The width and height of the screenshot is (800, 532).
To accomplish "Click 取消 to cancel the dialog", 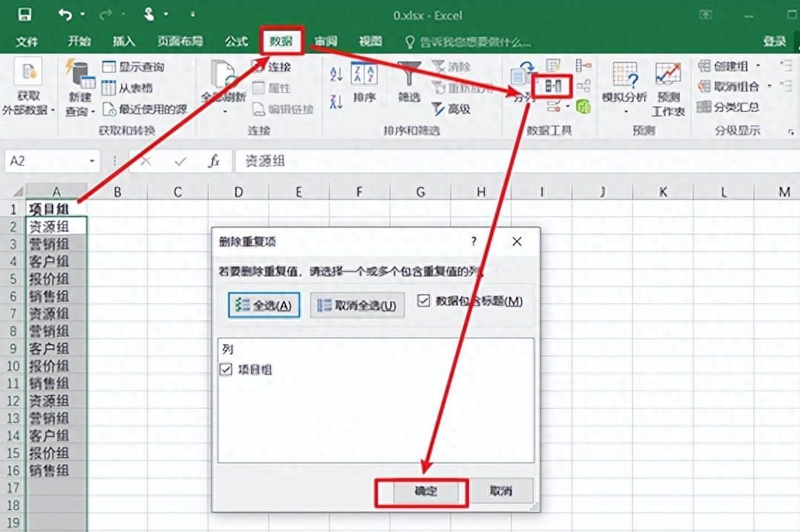I will [x=501, y=491].
